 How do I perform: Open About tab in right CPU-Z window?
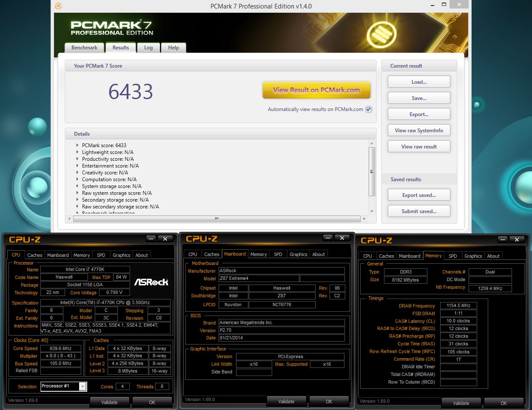493,256
